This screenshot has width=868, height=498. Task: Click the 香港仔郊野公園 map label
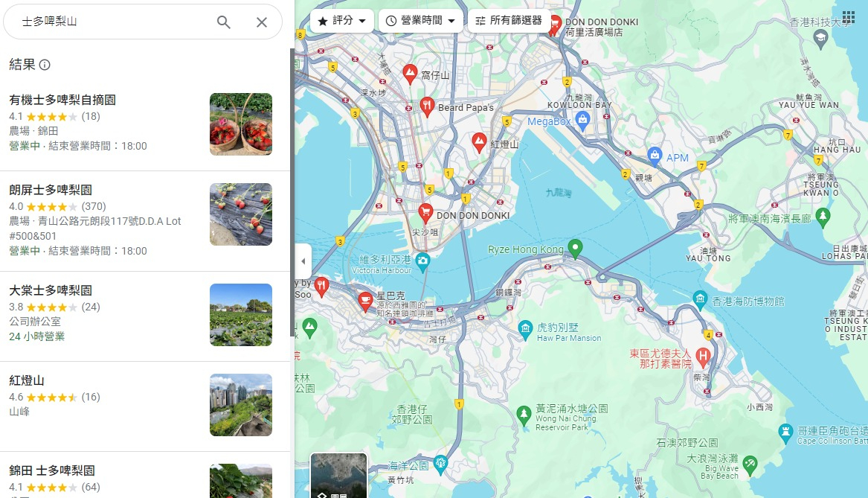point(411,415)
